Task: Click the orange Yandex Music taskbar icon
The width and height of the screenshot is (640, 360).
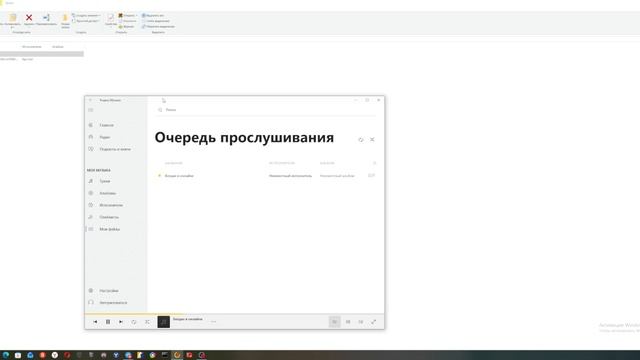Action: pyautogui.click(x=177, y=355)
